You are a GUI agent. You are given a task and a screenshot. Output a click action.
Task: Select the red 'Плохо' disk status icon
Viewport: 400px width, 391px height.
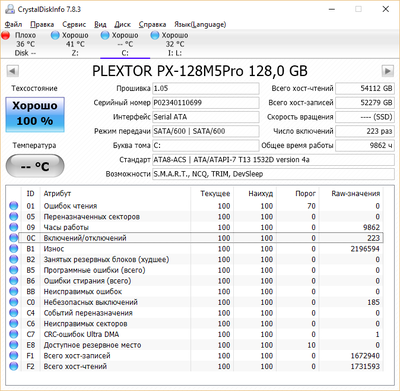click(6, 35)
